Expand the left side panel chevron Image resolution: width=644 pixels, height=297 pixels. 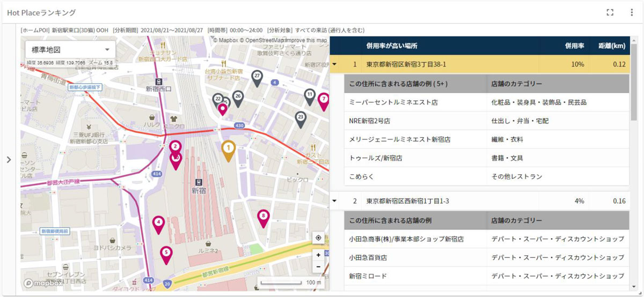tap(9, 159)
